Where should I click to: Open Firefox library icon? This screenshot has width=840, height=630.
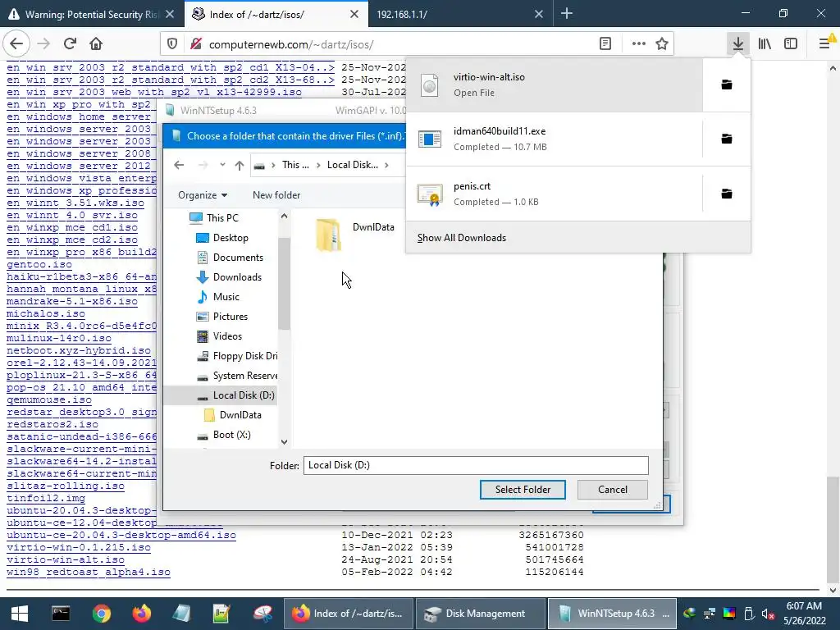coord(765,44)
